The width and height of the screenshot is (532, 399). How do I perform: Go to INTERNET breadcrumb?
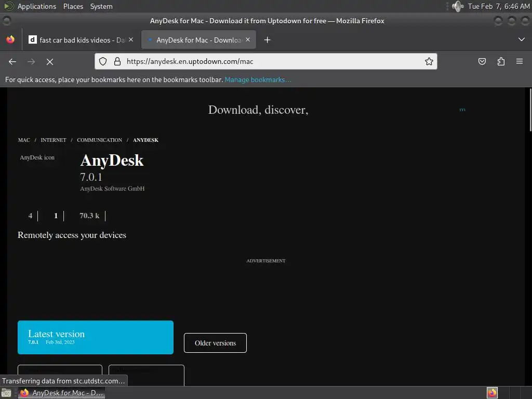pos(54,140)
